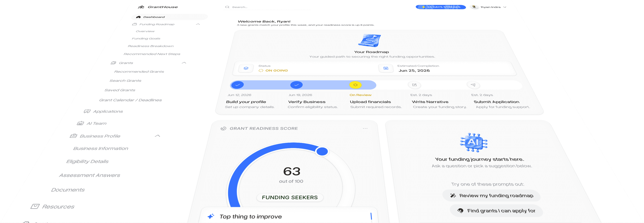The height and width of the screenshot is (223, 644).
Task: Open the Ryan Indra account dropdown
Action: tap(505, 7)
